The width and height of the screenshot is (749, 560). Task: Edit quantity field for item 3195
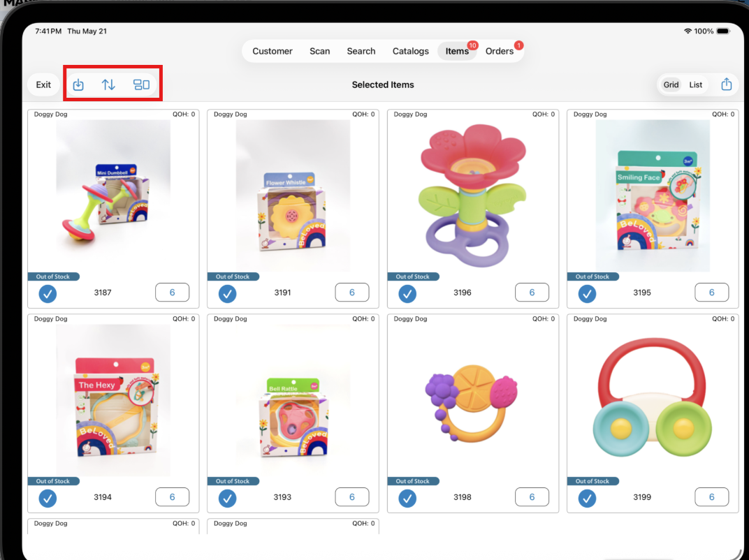click(712, 292)
